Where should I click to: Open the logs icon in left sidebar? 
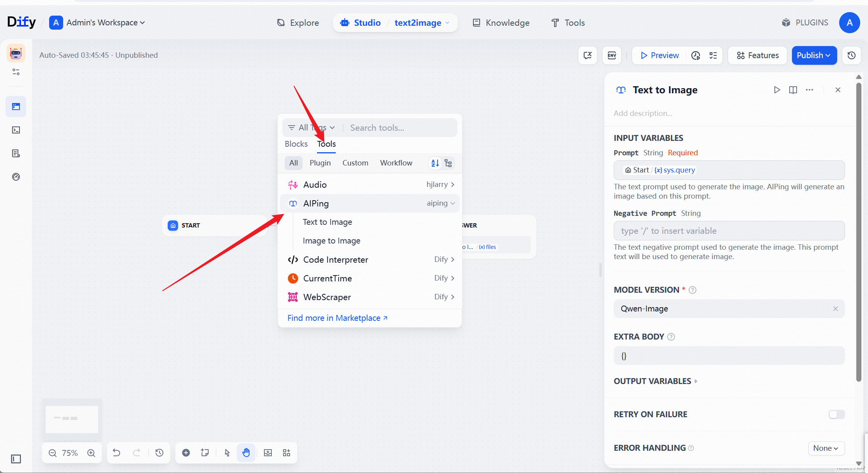pos(16,153)
